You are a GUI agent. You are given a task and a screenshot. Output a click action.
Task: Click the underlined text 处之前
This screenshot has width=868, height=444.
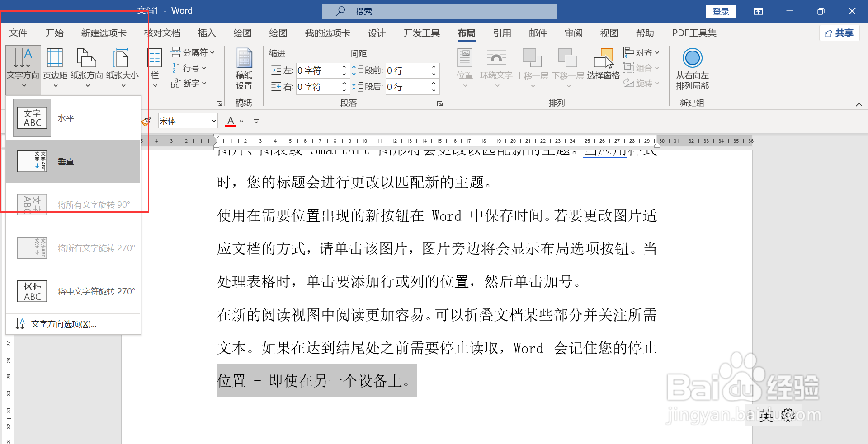[x=387, y=348]
